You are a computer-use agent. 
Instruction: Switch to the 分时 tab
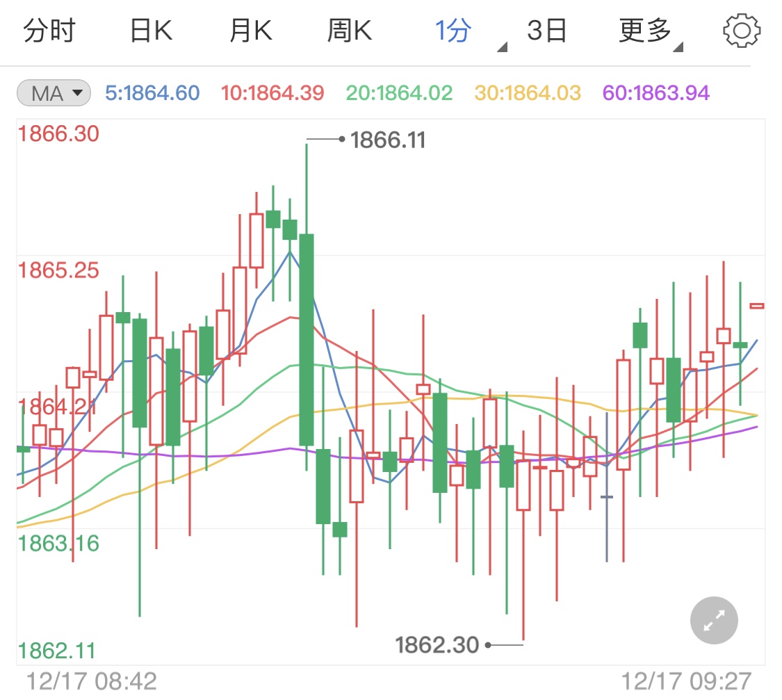[x=49, y=31]
